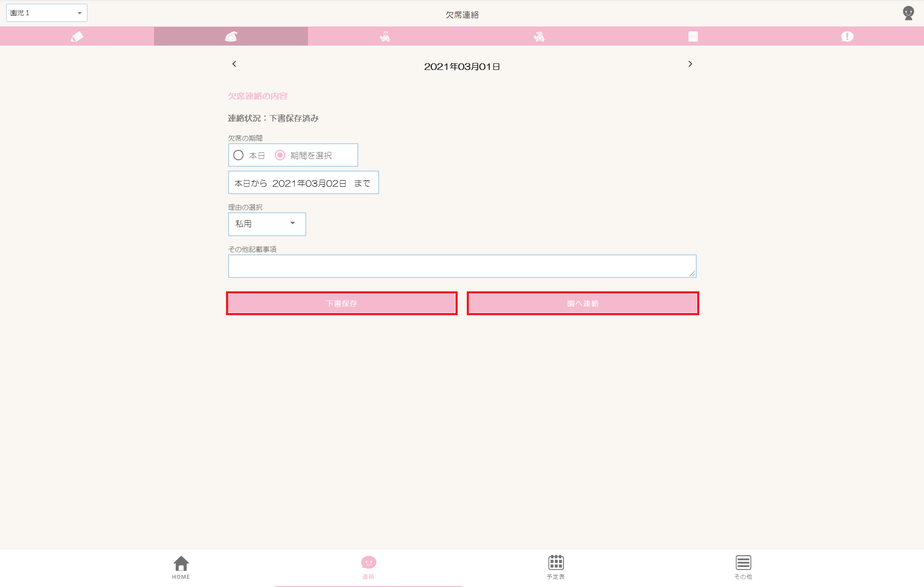
Task: Select the sleeping-cap absence tab
Action: pos(231,36)
